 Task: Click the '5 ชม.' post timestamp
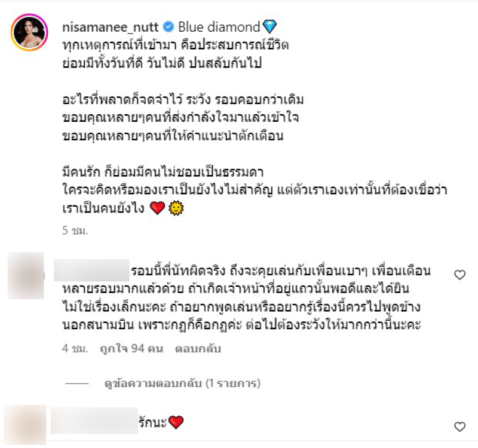(x=75, y=231)
